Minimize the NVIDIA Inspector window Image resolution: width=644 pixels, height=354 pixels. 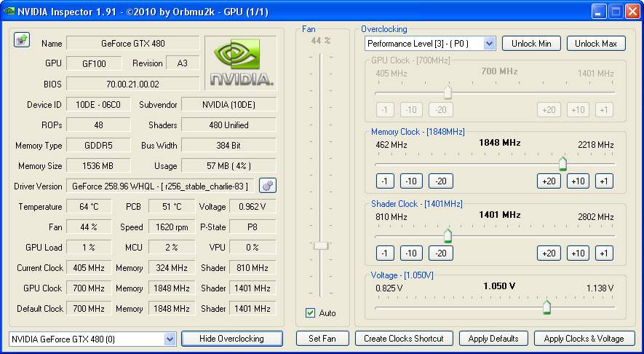click(x=599, y=12)
